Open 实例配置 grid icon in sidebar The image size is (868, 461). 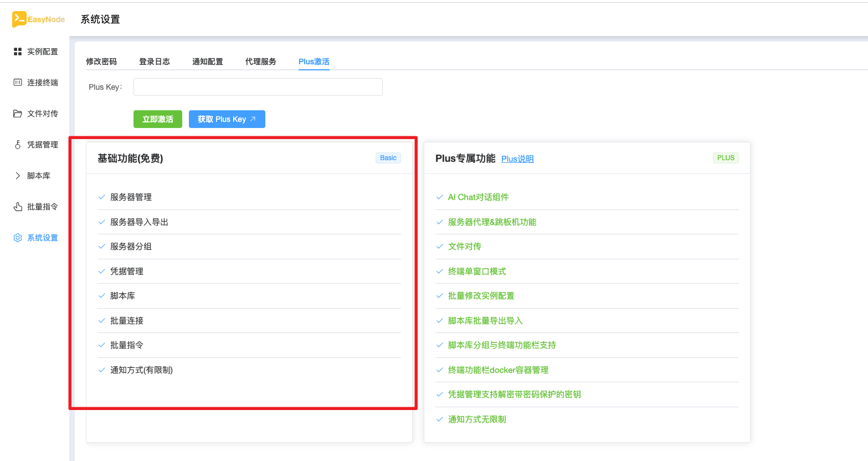(x=18, y=52)
